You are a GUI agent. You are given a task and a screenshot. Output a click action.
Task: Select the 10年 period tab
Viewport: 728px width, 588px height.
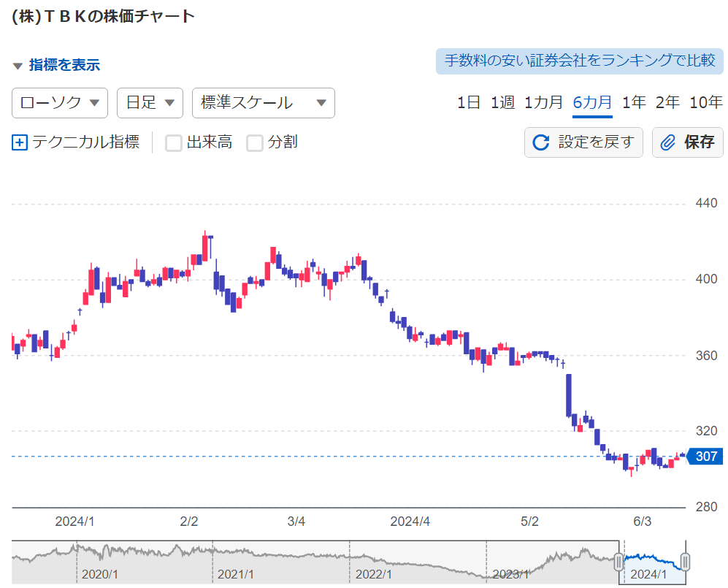tap(705, 102)
